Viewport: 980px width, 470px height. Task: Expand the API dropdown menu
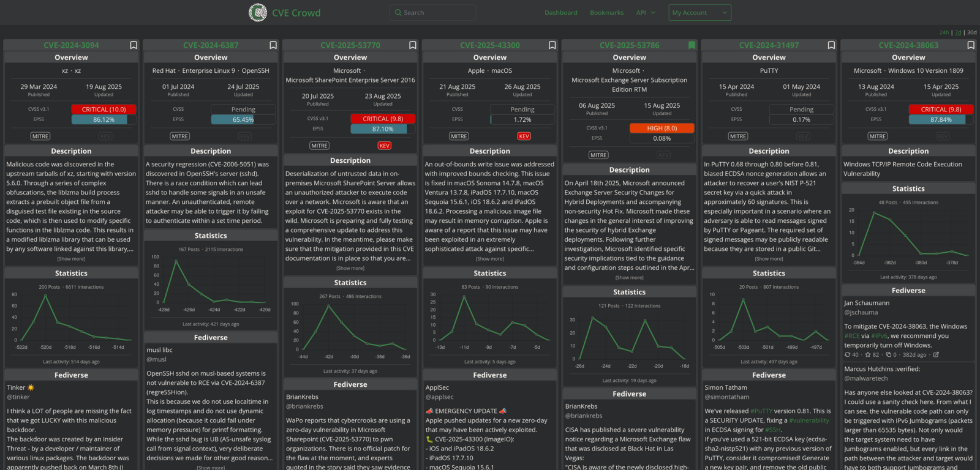coord(646,13)
